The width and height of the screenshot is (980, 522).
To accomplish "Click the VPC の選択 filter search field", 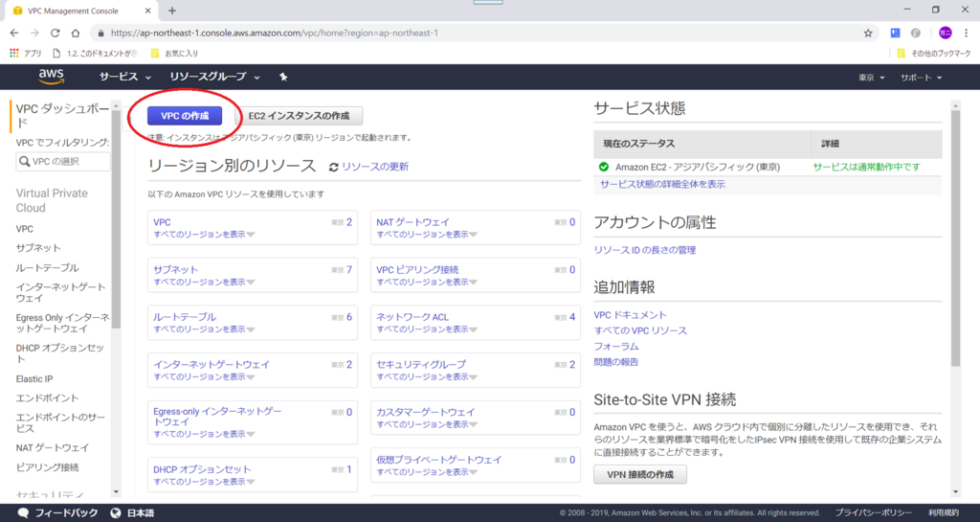I will point(62,161).
